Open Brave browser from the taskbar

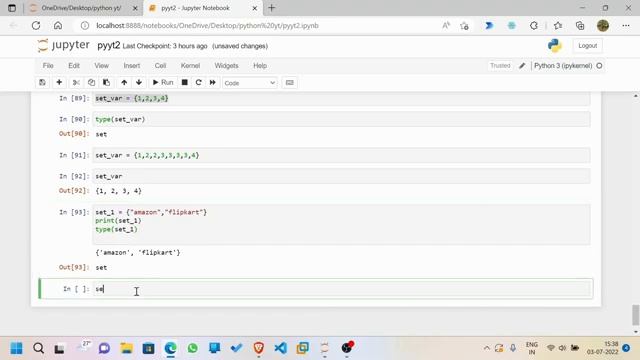tap(258, 348)
